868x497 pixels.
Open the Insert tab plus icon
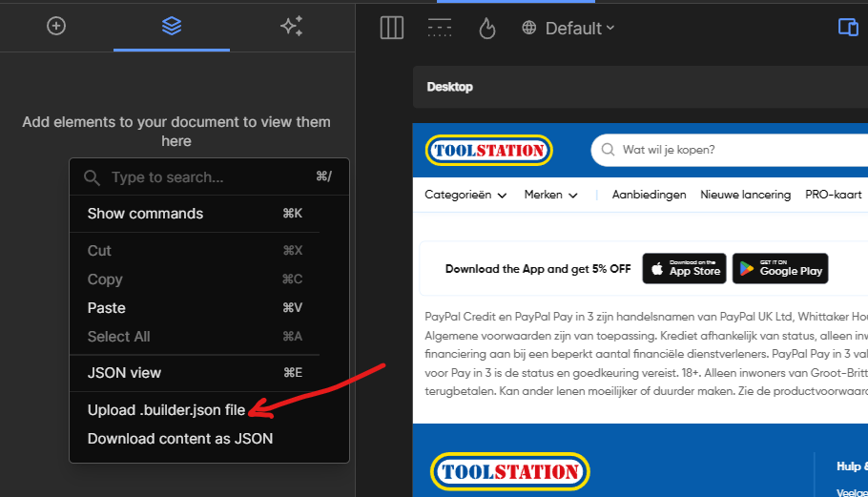click(x=56, y=27)
